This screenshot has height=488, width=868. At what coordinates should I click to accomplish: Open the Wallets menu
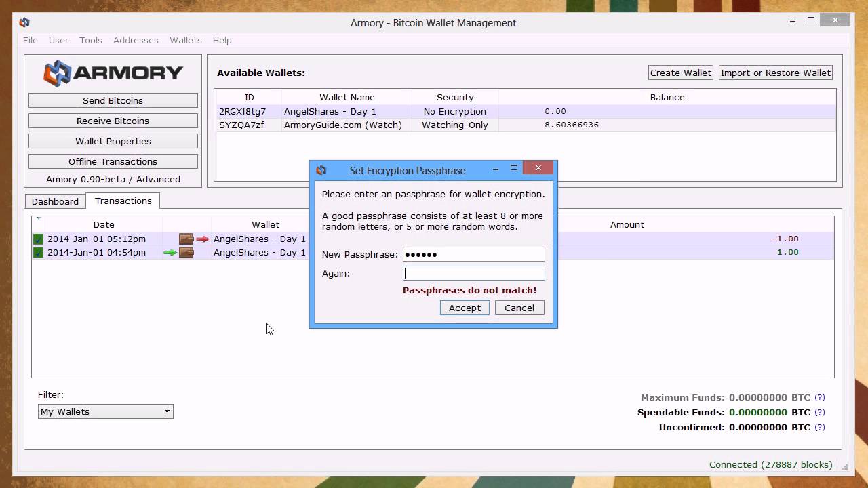(x=186, y=40)
